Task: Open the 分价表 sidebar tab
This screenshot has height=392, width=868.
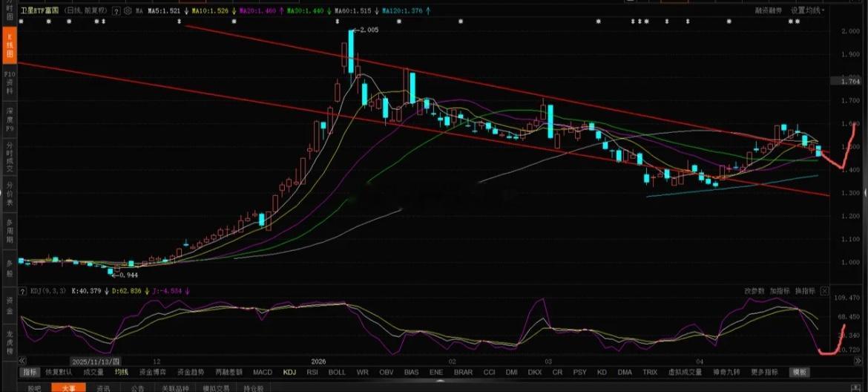Action: point(10,195)
